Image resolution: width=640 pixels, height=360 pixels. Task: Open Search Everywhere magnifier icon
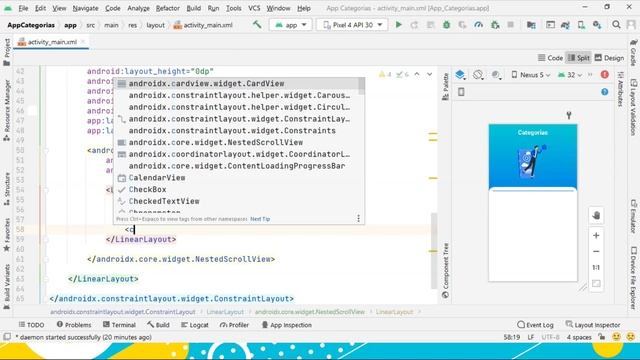(x=616, y=25)
